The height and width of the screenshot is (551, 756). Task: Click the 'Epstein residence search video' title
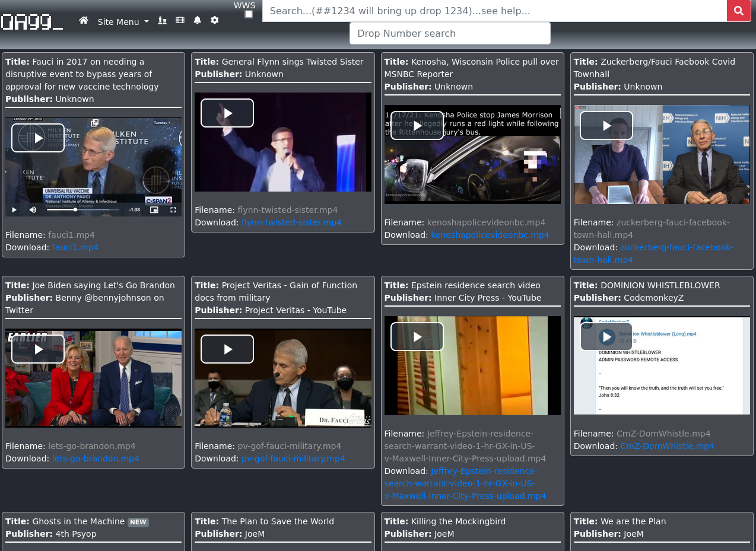(476, 285)
